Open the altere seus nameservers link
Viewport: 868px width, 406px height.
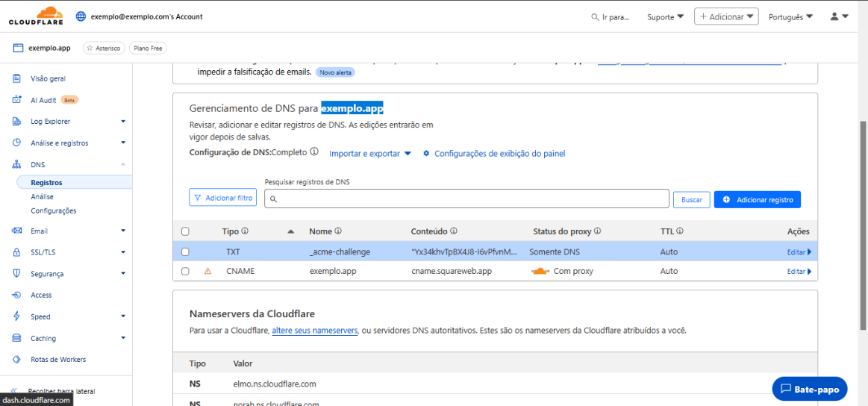click(314, 331)
